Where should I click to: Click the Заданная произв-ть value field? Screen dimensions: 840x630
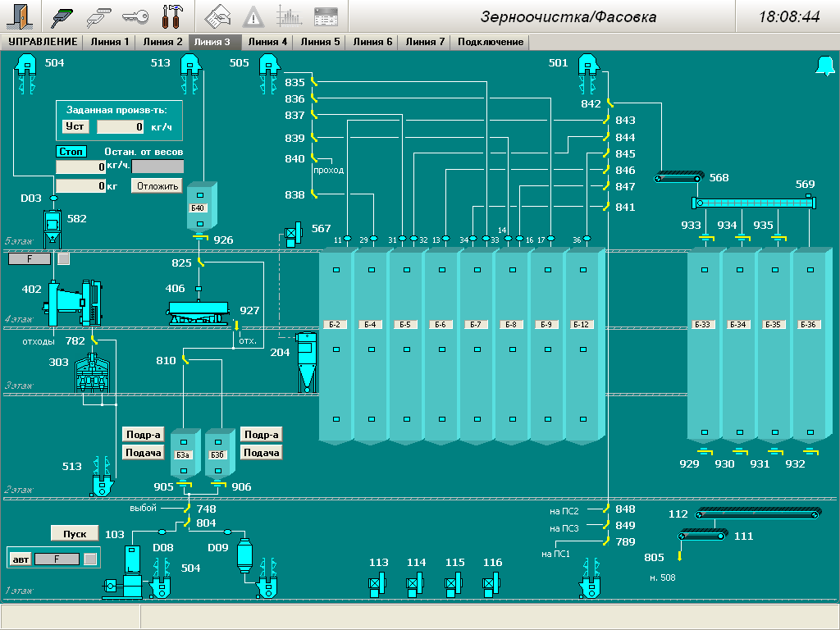tap(121, 127)
